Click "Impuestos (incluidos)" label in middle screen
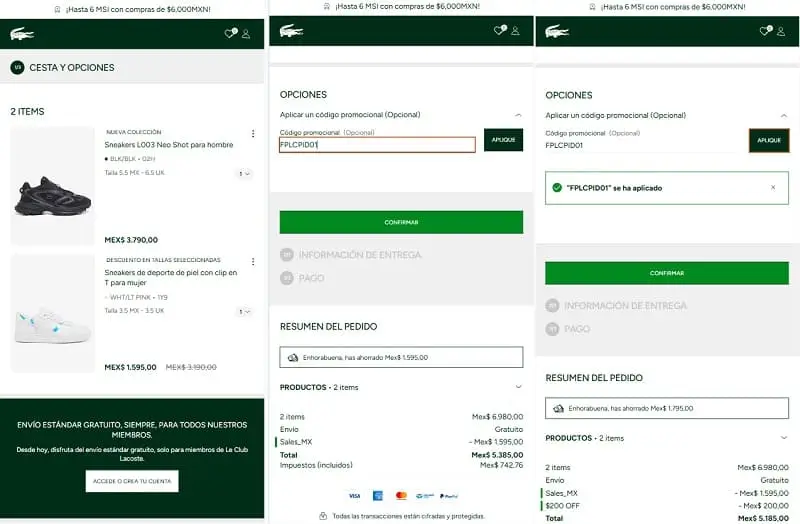The height and width of the screenshot is (524, 800). coord(316,465)
